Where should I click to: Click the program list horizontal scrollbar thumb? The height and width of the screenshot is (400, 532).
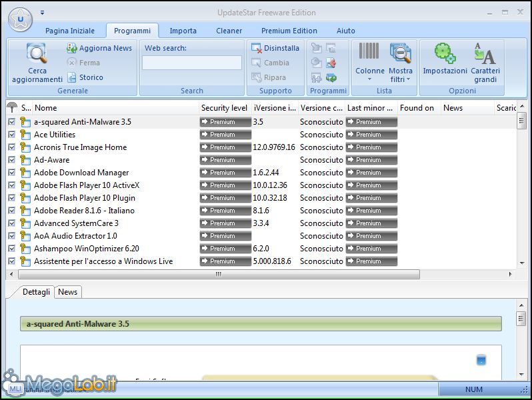point(219,274)
